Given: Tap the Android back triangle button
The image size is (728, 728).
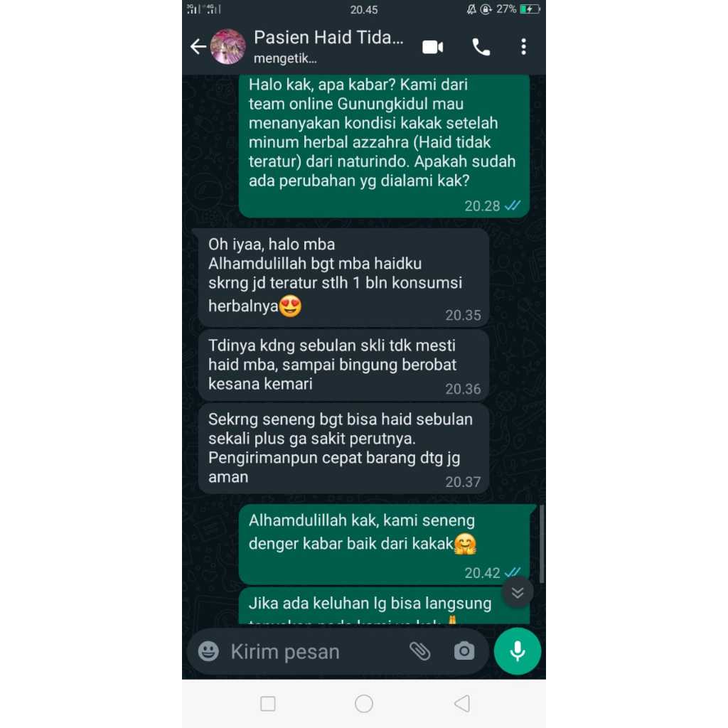Looking at the screenshot, I should tap(462, 703).
